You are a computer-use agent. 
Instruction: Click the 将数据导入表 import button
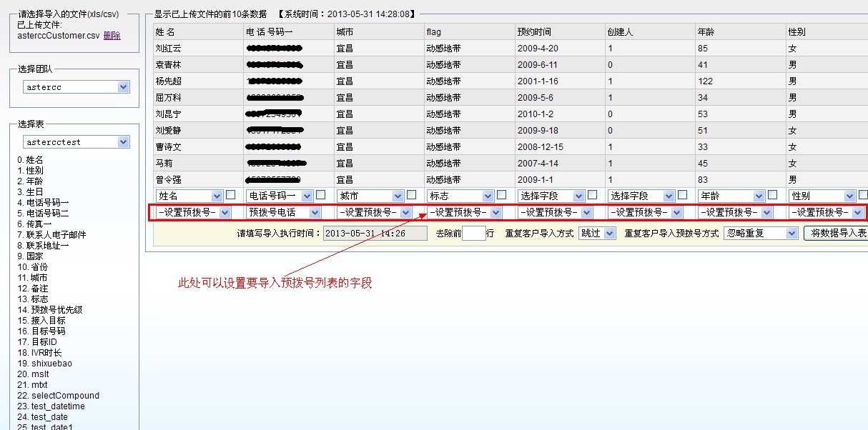[x=837, y=233]
